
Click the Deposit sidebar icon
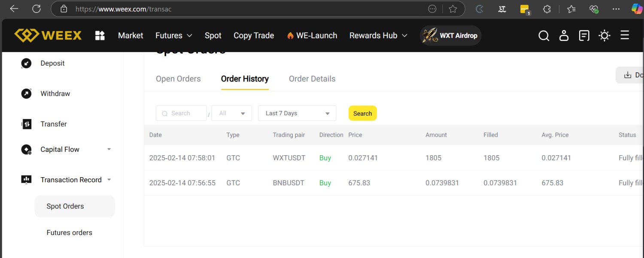coord(26,63)
